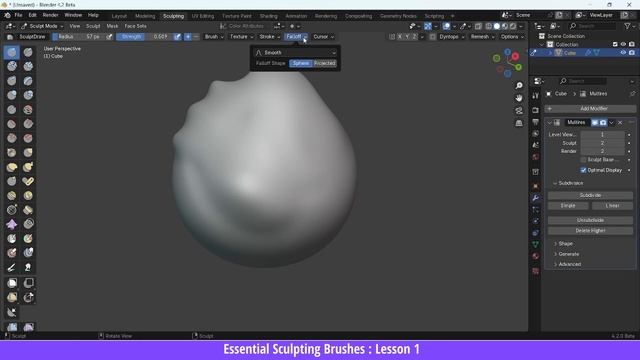Screen dimensions: 640x360
Task: Open the File menu
Action: pyautogui.click(x=18, y=15)
